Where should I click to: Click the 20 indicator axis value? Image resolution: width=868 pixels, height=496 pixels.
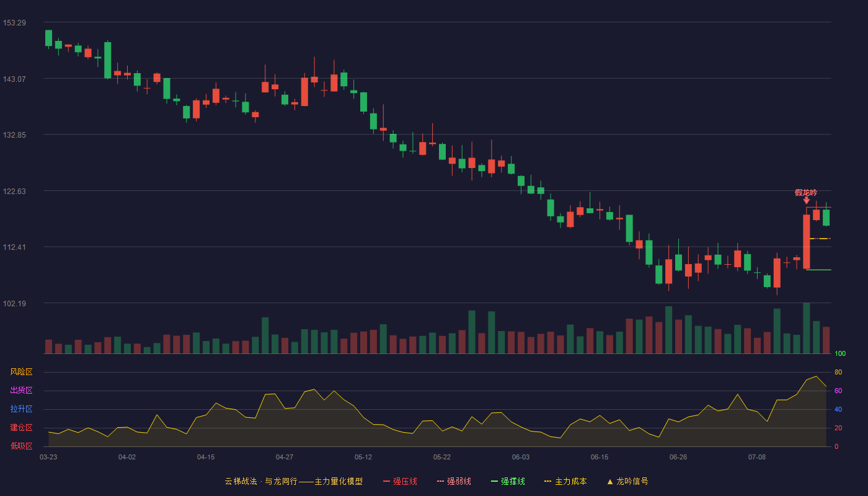click(x=838, y=428)
